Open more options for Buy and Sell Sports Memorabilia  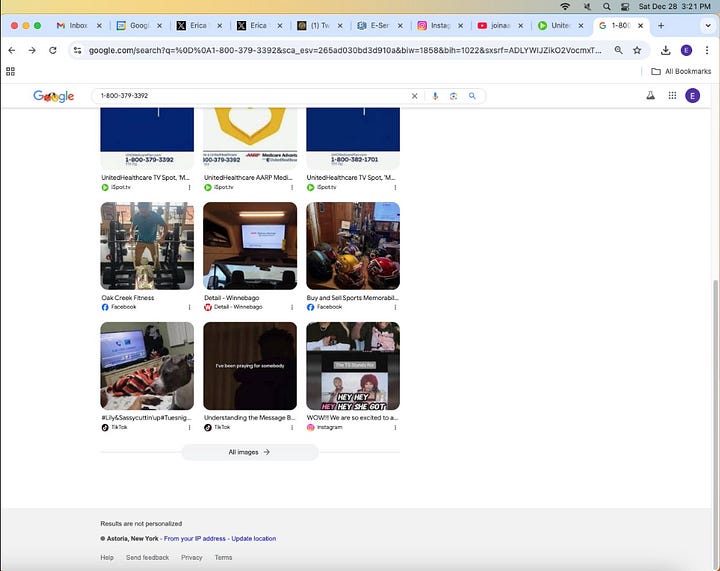pyautogui.click(x=395, y=307)
